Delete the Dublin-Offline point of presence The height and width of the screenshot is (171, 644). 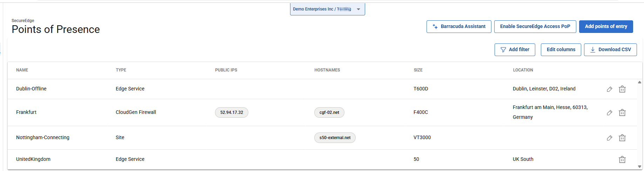(x=622, y=89)
